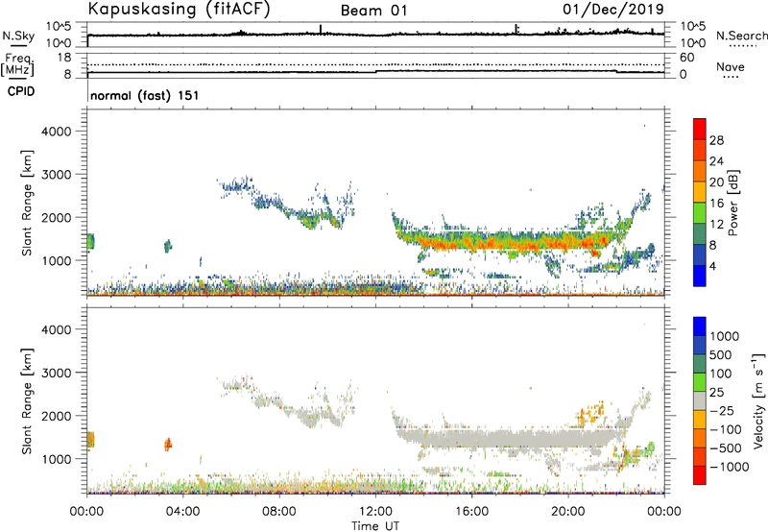Click the 'Beam 01' label
768x532 pixels.
click(373, 11)
